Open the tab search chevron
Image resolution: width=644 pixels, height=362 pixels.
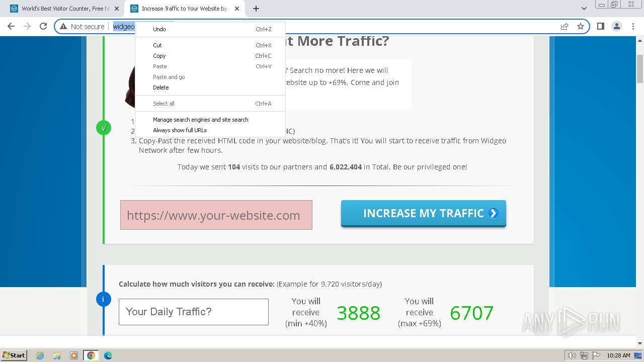point(584,9)
